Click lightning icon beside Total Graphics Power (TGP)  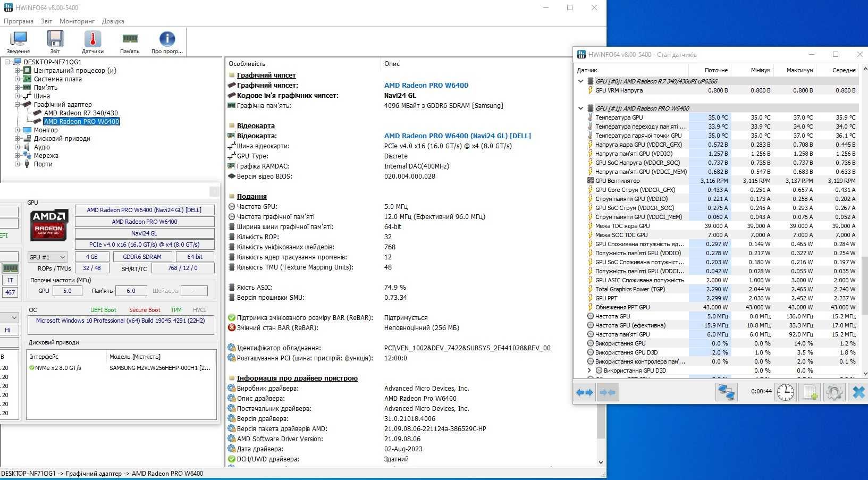[x=590, y=289]
